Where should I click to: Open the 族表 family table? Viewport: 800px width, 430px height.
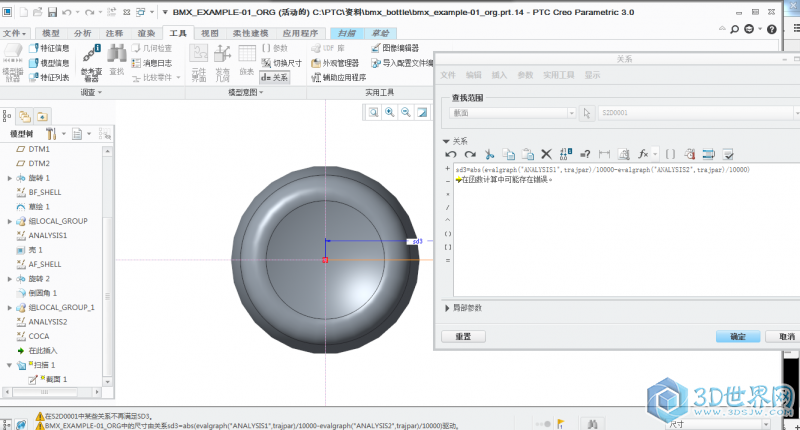[x=247, y=60]
